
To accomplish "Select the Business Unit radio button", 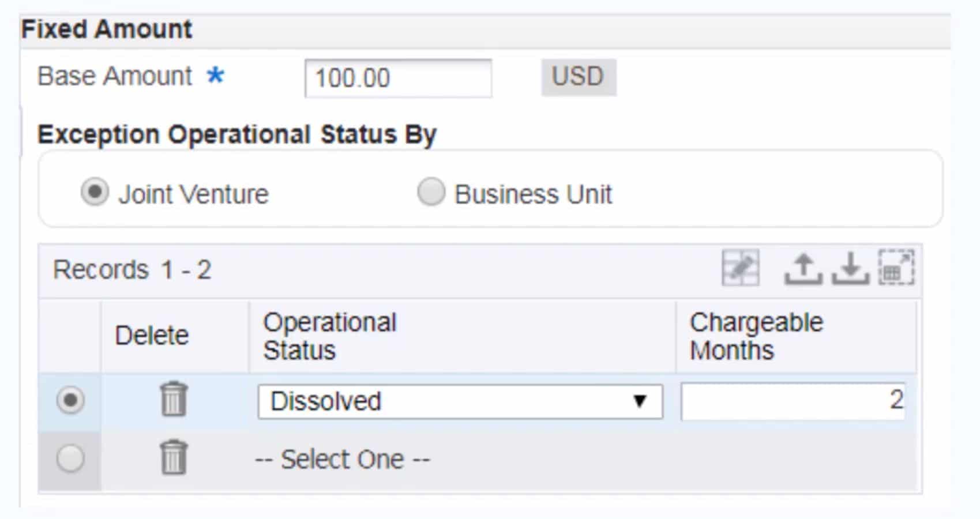I will pos(430,193).
